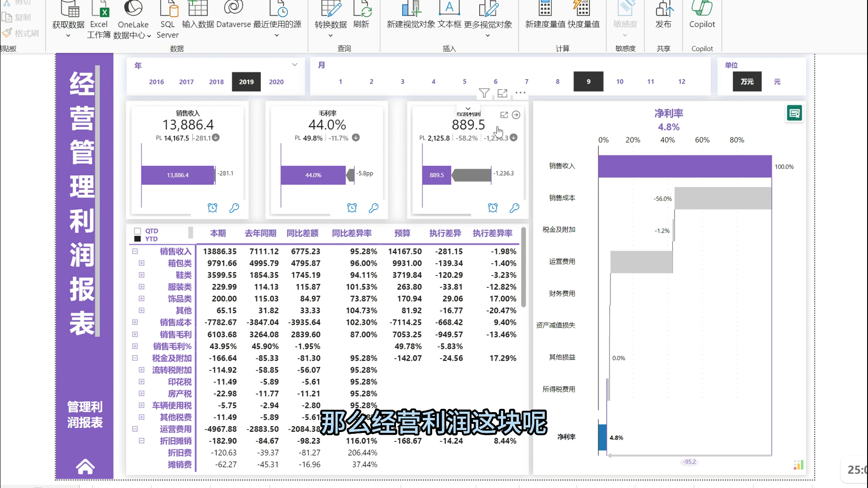The image size is (868, 488).
Task: Open the Copilot icon
Action: [702, 8]
